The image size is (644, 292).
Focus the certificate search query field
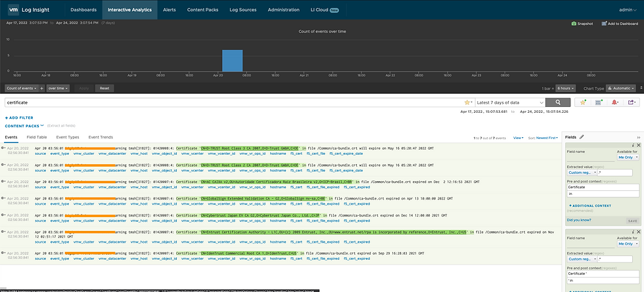tap(234, 102)
